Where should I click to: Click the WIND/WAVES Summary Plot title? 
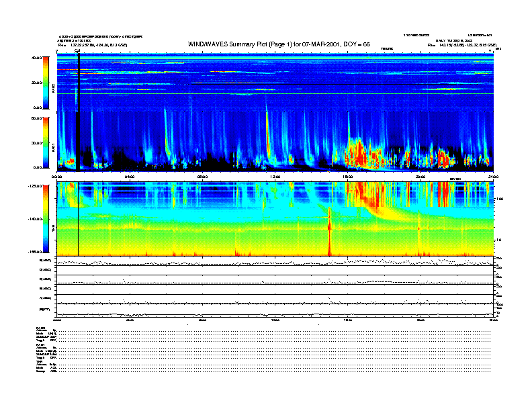click(x=279, y=44)
